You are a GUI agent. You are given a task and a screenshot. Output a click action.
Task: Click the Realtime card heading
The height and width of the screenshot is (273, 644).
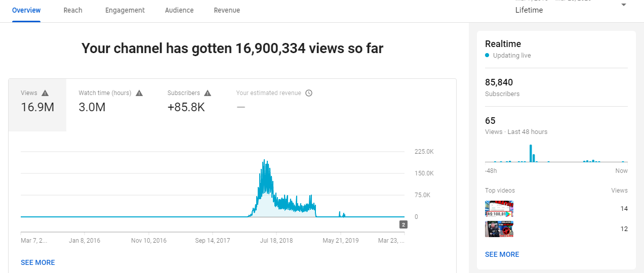503,44
